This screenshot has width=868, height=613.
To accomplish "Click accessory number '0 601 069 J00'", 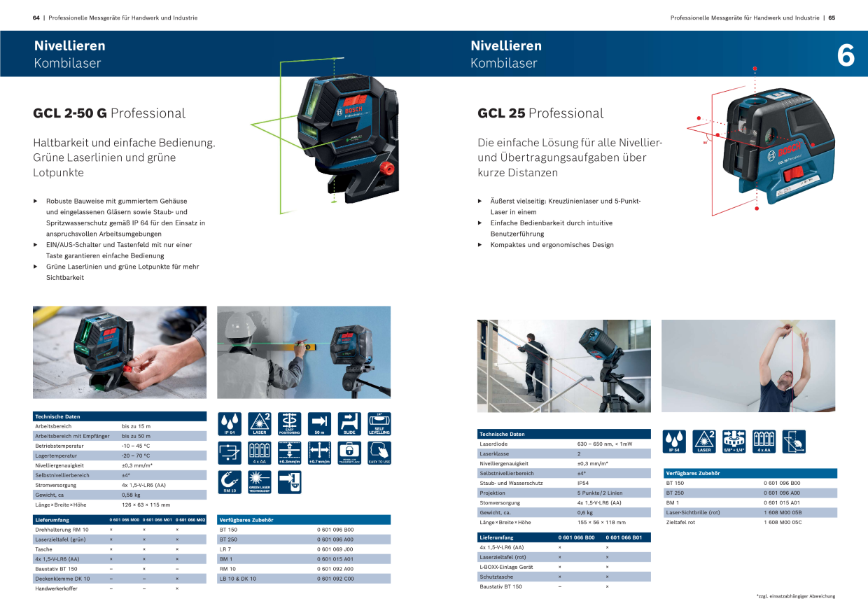I will (x=335, y=549).
